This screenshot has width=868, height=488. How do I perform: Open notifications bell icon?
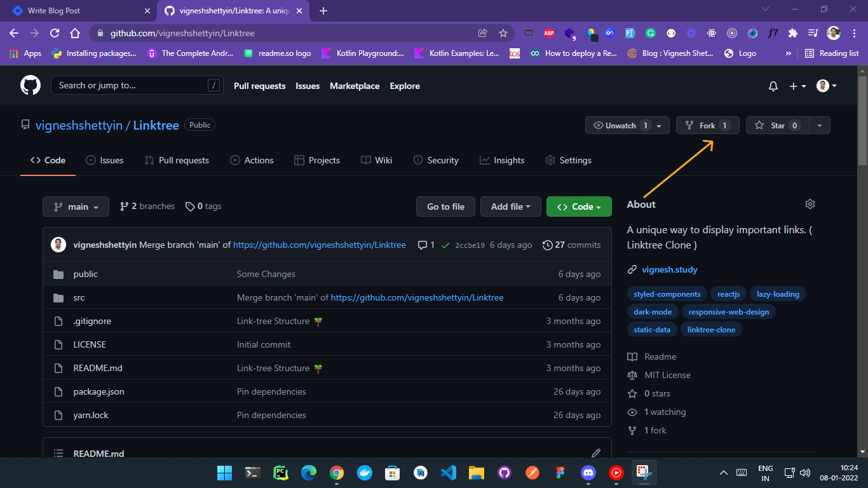[773, 86]
